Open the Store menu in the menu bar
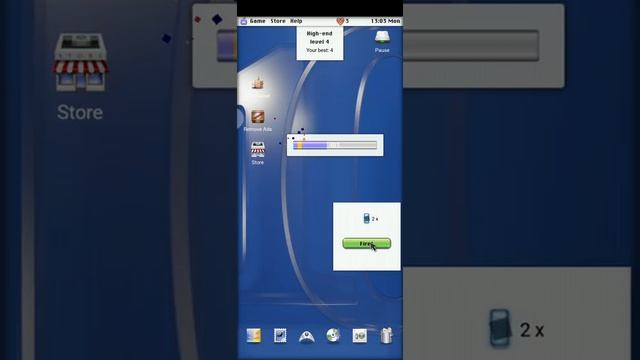The width and height of the screenshot is (640, 360). pyautogui.click(x=278, y=21)
